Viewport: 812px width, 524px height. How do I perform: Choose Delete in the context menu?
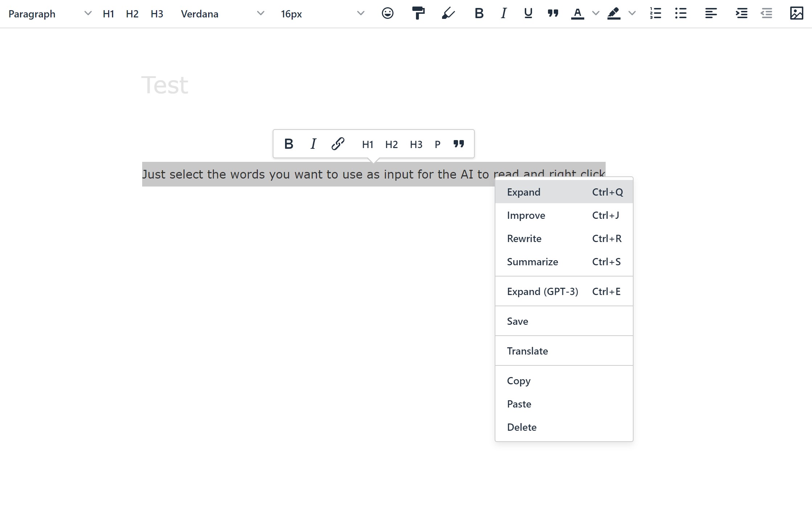tap(564, 427)
